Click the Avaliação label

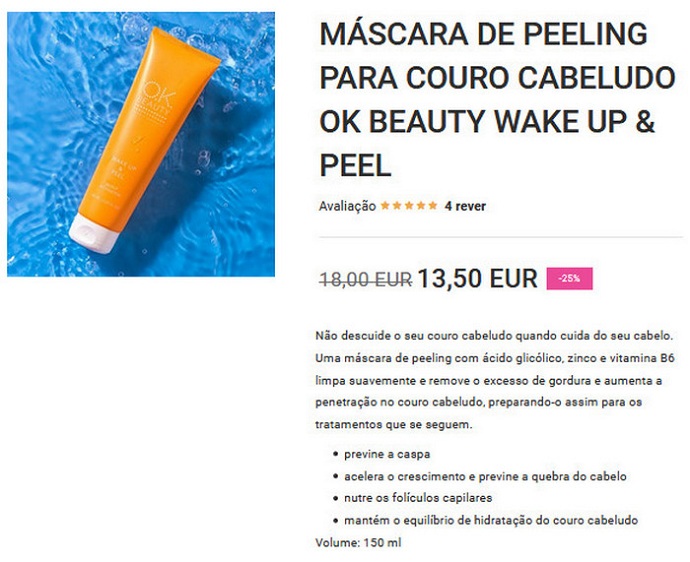click(347, 206)
